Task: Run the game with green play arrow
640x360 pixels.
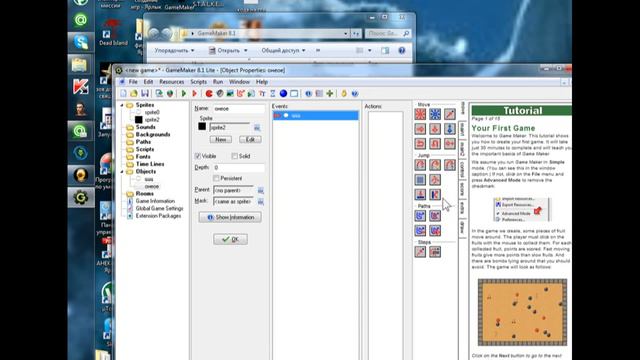Action: click(184, 93)
